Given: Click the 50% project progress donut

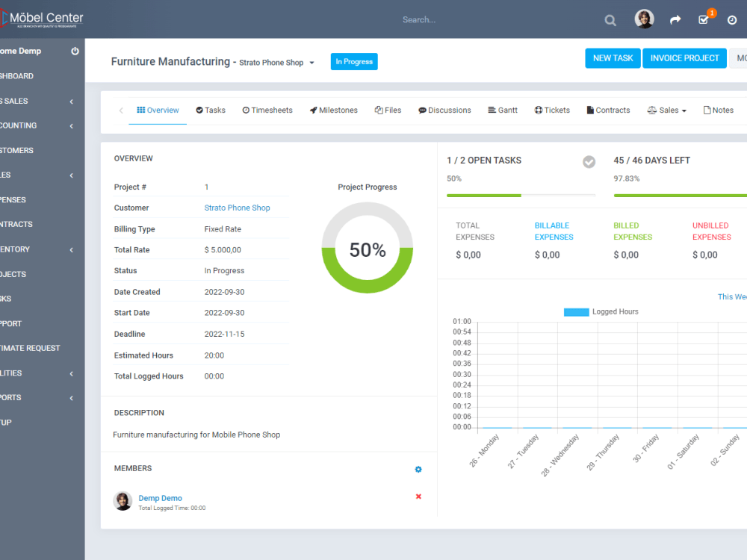Looking at the screenshot, I should (368, 248).
